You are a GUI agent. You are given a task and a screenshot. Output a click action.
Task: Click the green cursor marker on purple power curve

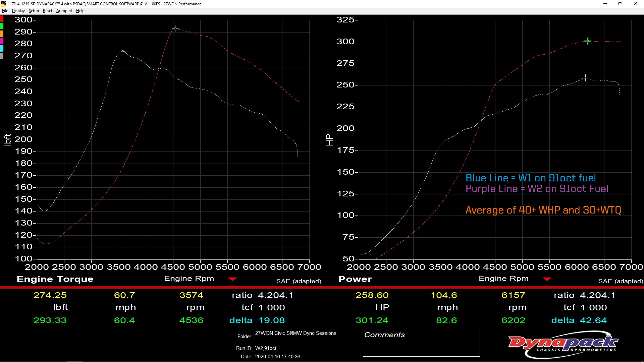point(588,41)
